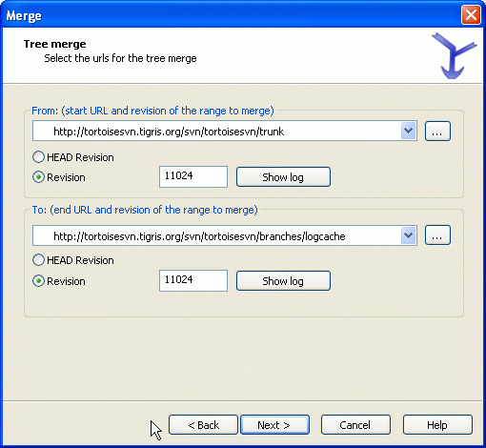
Task: Close the Merge dialog window
Action: click(x=471, y=15)
